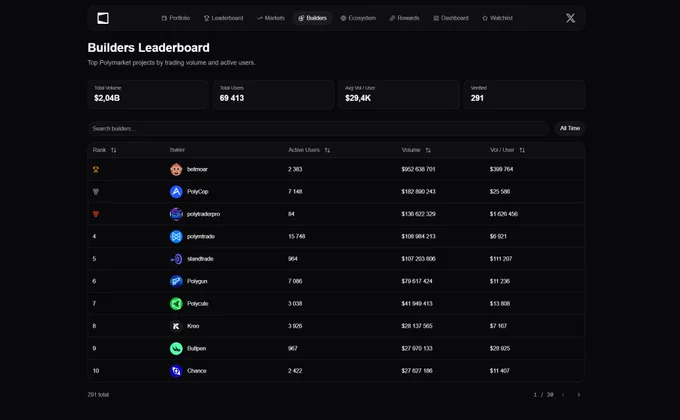
Task: Click the Total Volume $2,04B card
Action: click(x=148, y=94)
